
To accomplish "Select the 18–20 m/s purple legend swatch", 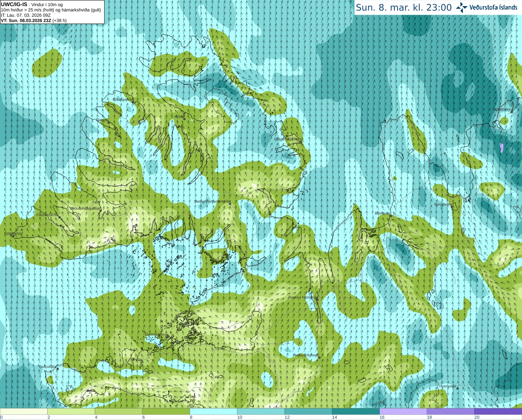I will tap(451, 411).
